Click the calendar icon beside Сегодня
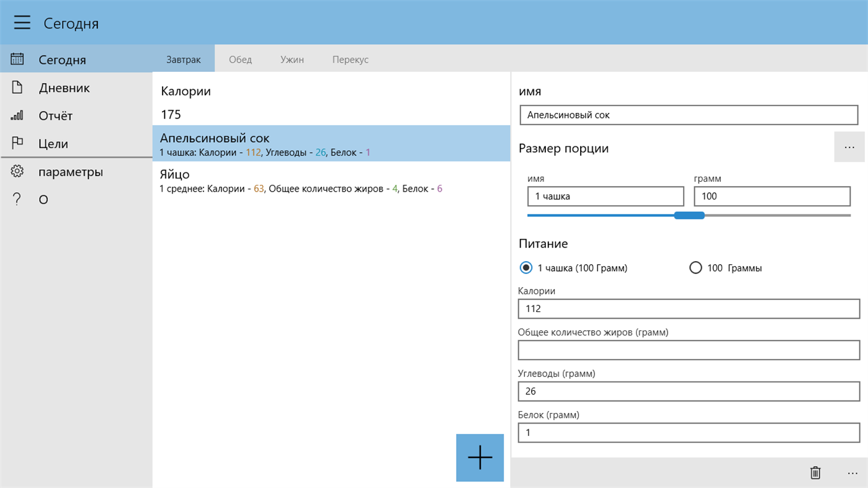 [x=17, y=60]
